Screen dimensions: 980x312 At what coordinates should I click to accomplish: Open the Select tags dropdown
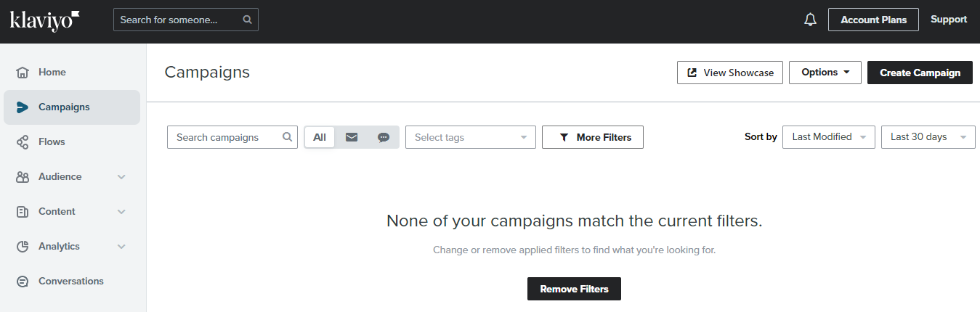pyautogui.click(x=471, y=137)
